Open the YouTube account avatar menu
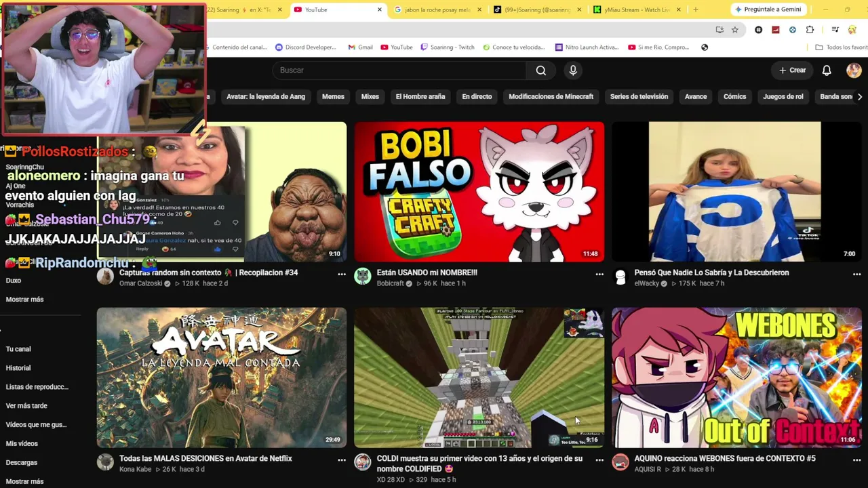Screen dimensions: 868x488 pyautogui.click(x=854, y=70)
